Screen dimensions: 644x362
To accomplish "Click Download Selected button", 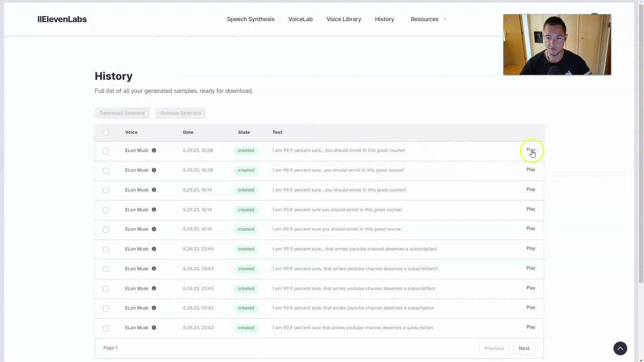I will [122, 113].
